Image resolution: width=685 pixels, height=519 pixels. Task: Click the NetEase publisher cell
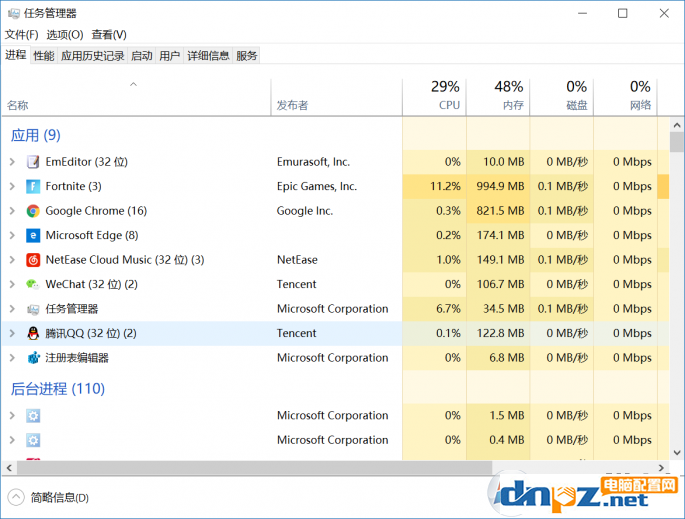[297, 260]
